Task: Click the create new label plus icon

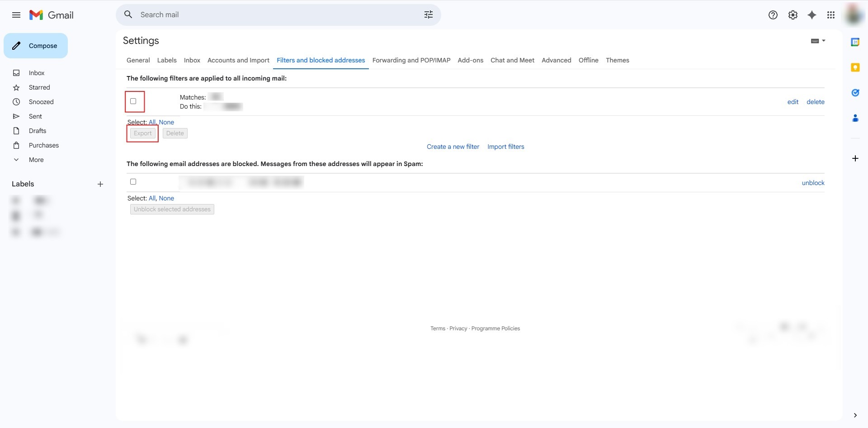Action: 100,184
